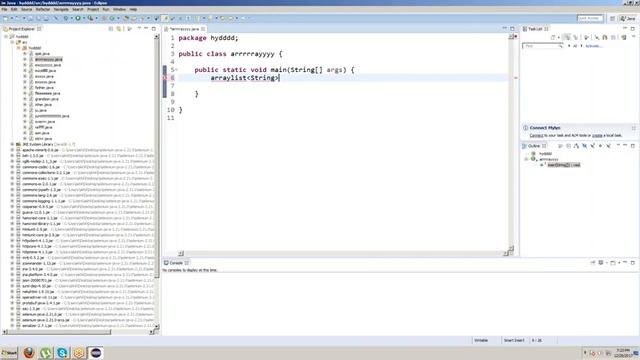Maximize the editor area
The width and height of the screenshot is (640, 360).
click(x=512, y=29)
